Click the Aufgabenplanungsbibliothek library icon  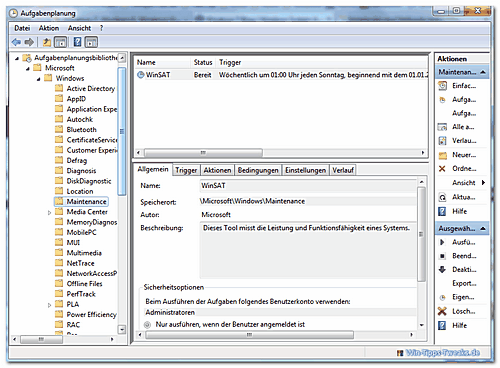coord(27,58)
